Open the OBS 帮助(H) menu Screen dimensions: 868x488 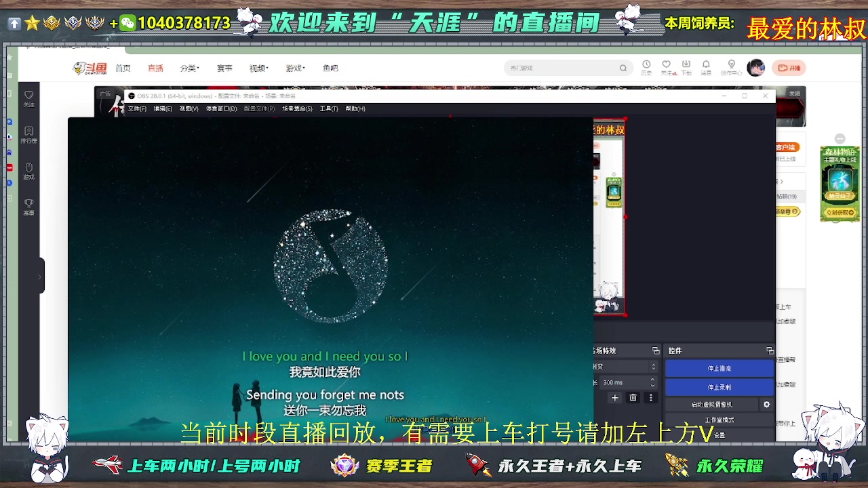click(355, 108)
